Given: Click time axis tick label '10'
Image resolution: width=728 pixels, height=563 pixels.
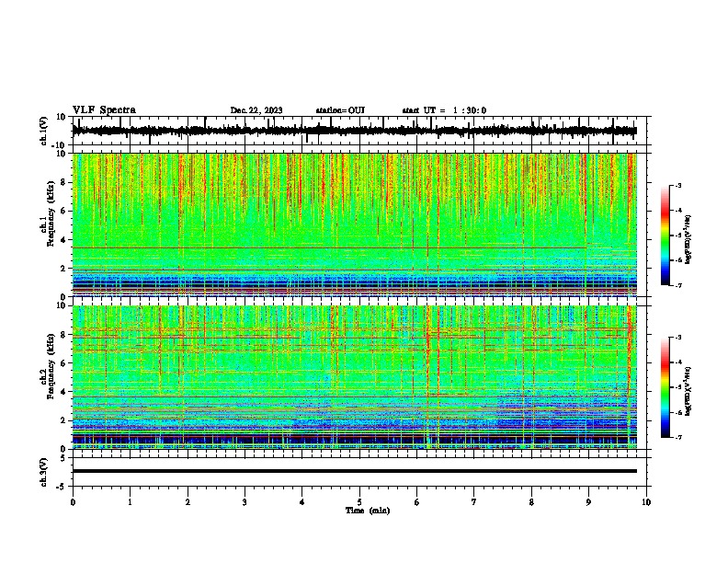Looking at the screenshot, I should (646, 502).
